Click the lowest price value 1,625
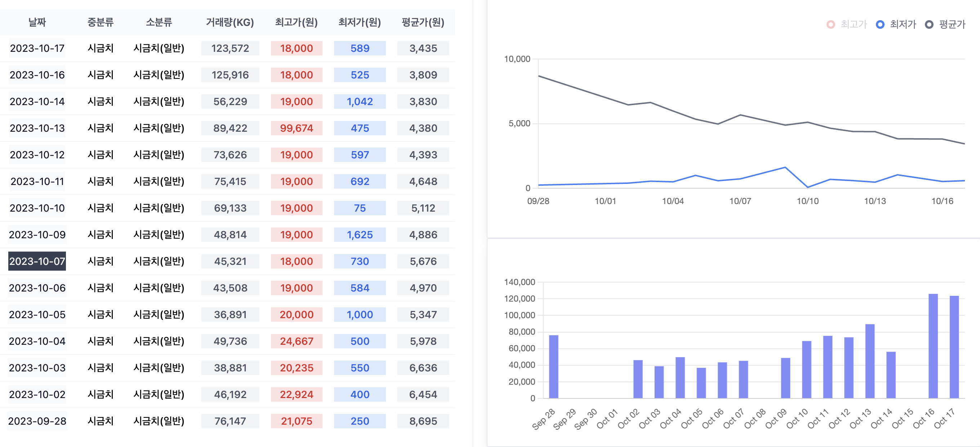Screen dimensions: 980x447 click(x=360, y=235)
